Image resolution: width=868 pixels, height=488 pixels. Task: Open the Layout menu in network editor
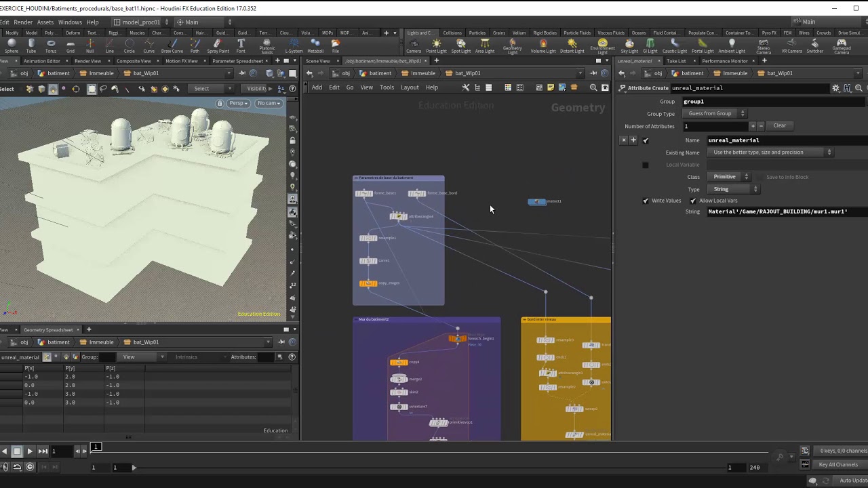pyautogui.click(x=410, y=87)
